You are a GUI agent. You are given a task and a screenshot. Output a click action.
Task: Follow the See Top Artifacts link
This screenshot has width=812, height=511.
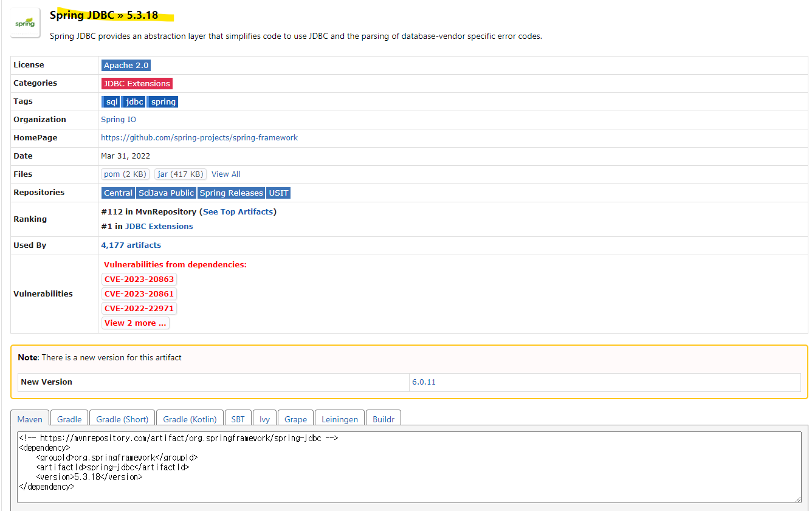[x=238, y=212]
